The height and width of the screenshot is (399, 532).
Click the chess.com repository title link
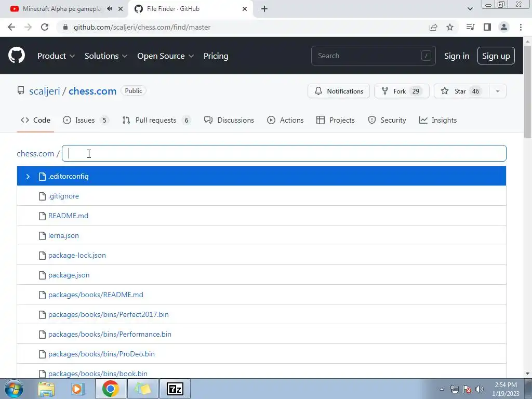tap(92, 91)
